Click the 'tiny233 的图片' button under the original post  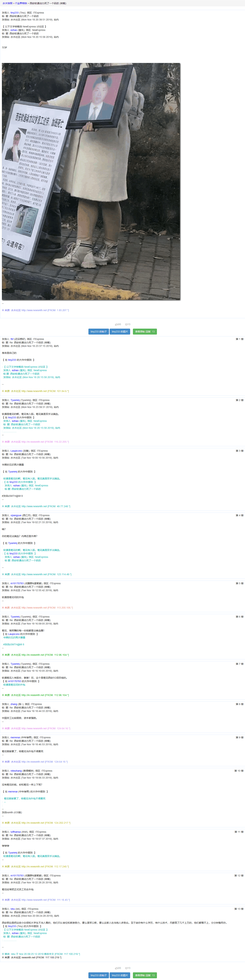(x=120, y=332)
